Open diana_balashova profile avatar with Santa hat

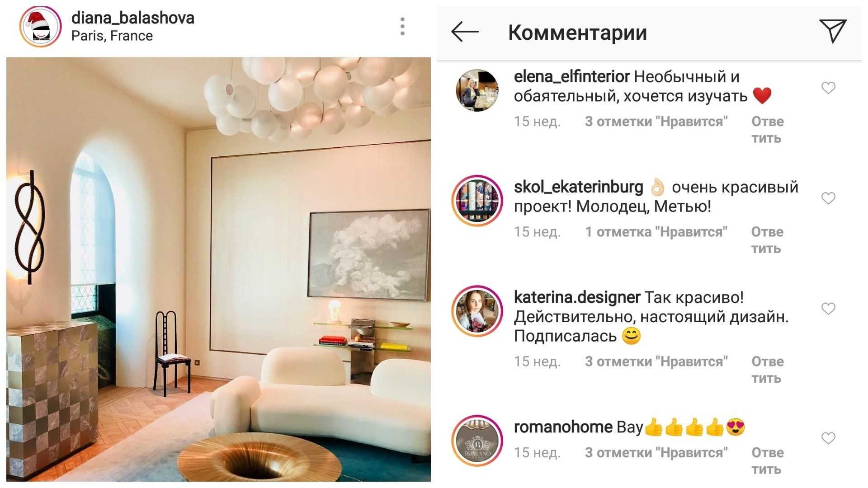[x=40, y=27]
